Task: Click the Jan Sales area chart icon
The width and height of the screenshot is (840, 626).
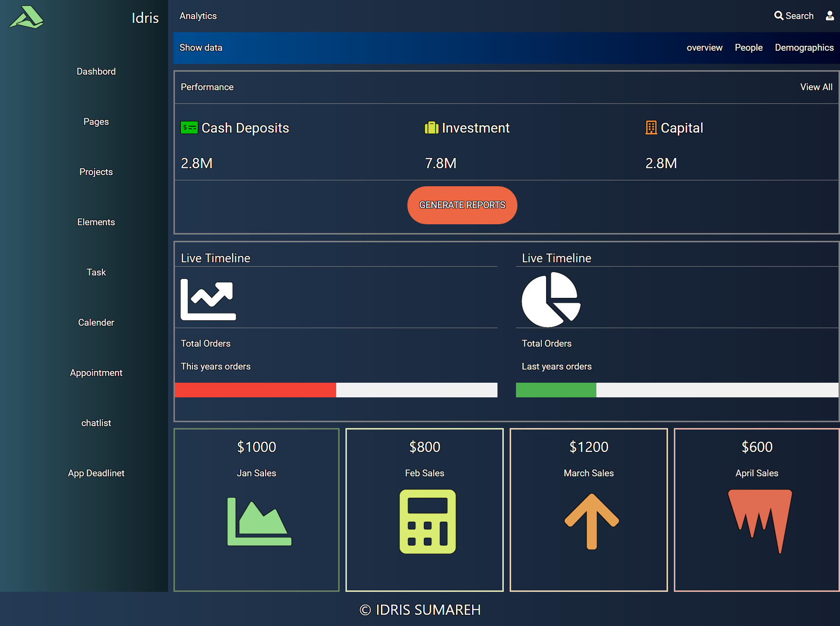Action: click(259, 522)
